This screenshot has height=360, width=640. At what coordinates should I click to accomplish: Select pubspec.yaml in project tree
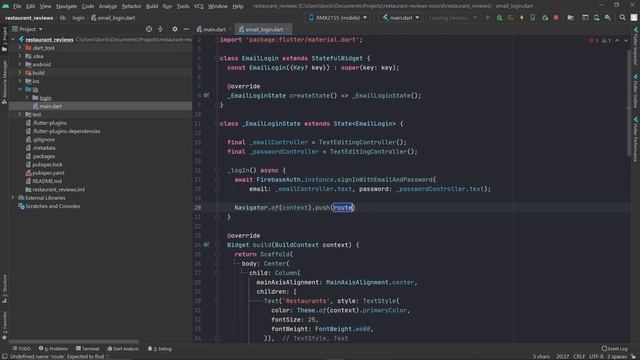pyautogui.click(x=100, y=173)
